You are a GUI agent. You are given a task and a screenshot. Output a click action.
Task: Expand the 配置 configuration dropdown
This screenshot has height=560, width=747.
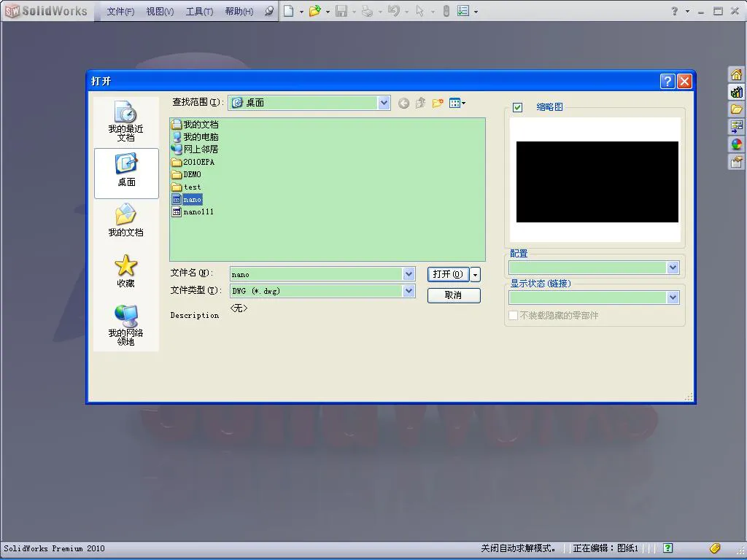click(x=673, y=268)
